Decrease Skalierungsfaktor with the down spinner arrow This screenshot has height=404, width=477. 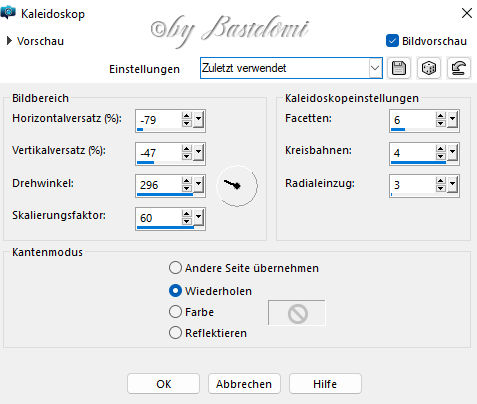(187, 221)
